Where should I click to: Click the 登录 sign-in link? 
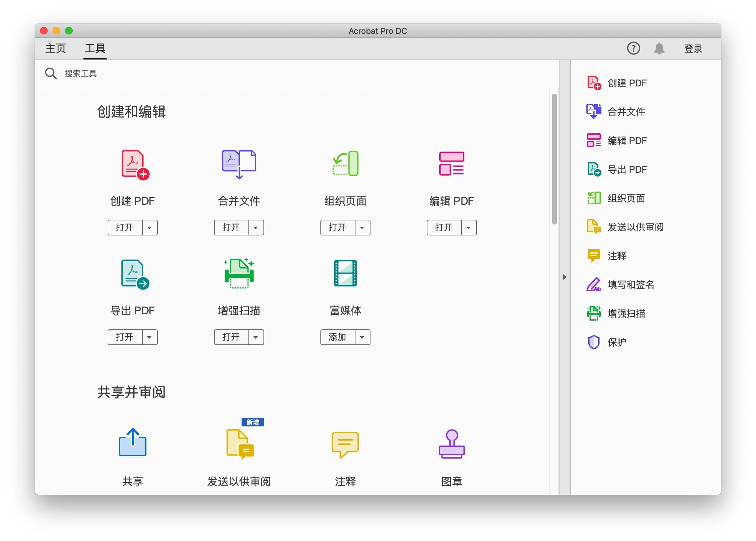(x=693, y=49)
